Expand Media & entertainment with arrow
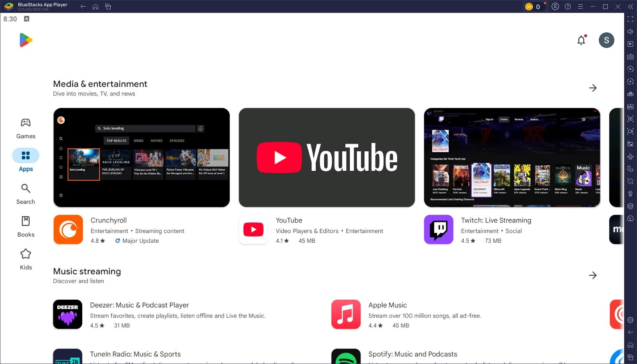Screen dimensions: 637x364 click(x=593, y=88)
